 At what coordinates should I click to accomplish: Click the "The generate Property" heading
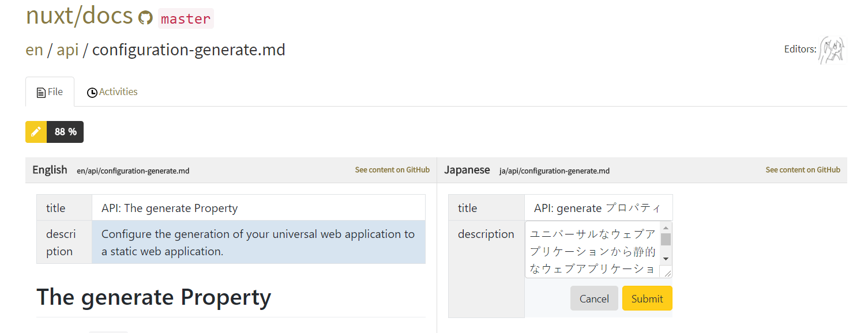154,297
